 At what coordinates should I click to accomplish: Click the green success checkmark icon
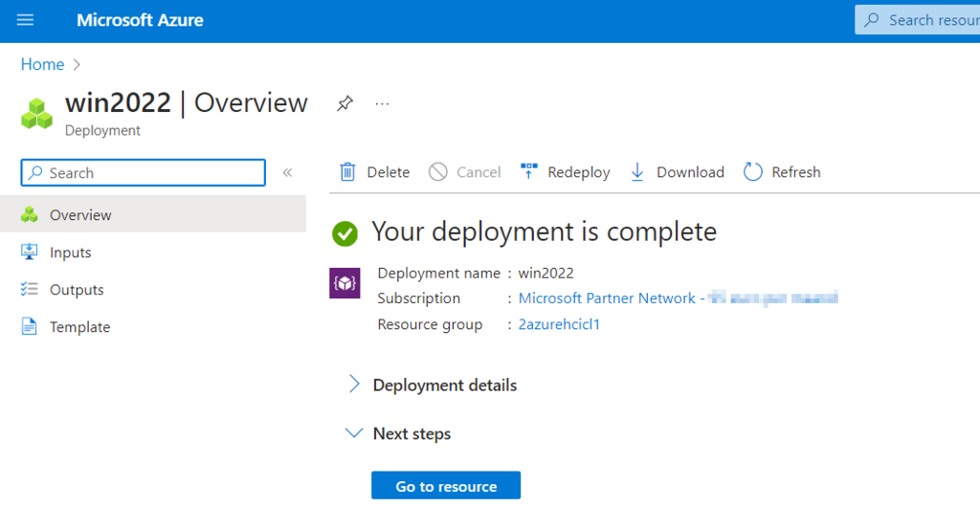click(x=345, y=233)
